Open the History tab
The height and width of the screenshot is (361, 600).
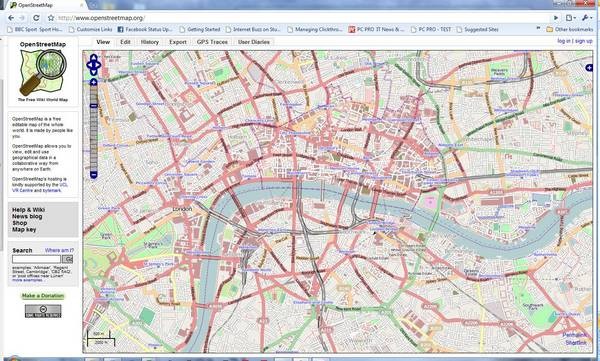coord(150,42)
